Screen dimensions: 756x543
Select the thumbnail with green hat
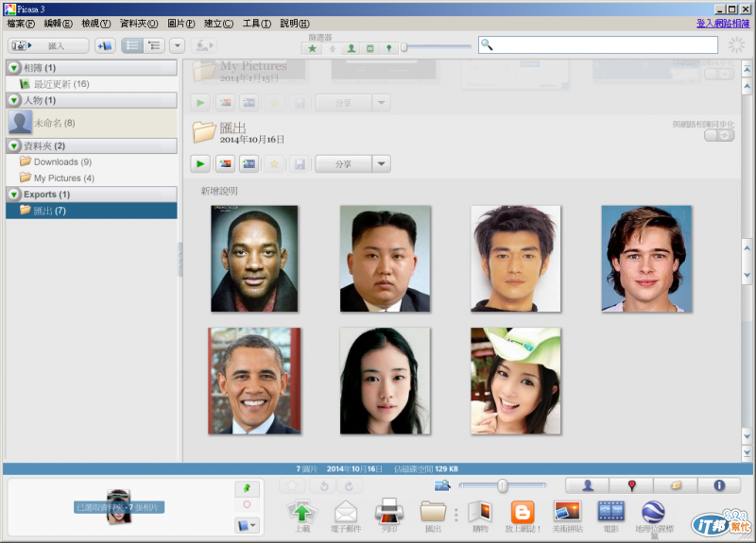515,381
